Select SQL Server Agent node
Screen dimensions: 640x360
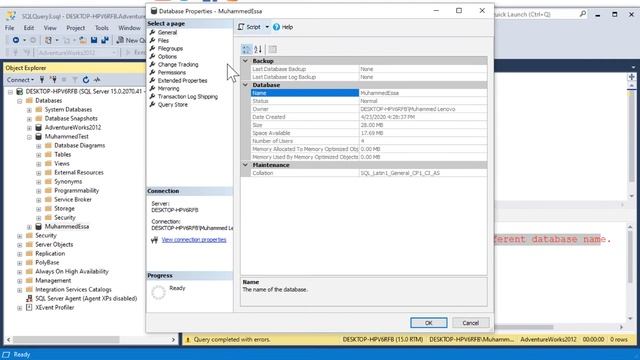[86, 298]
